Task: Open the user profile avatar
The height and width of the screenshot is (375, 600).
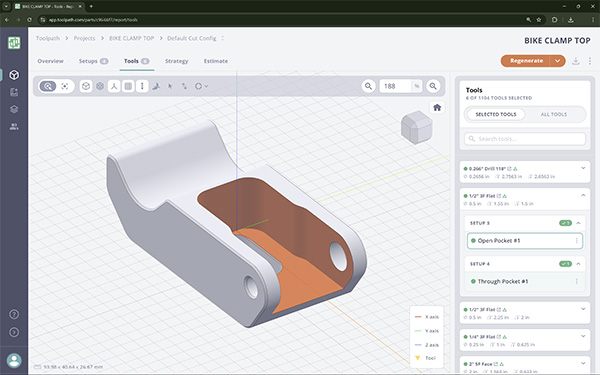Action: click(x=14, y=360)
